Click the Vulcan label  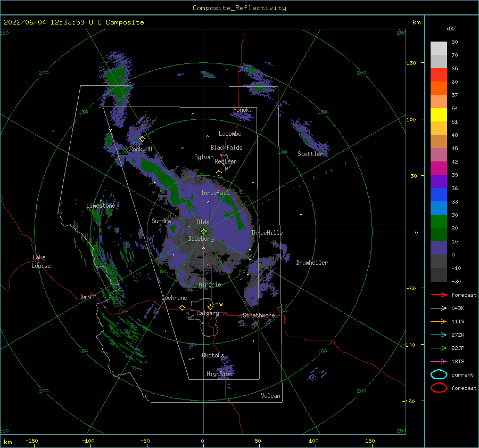pos(271,396)
